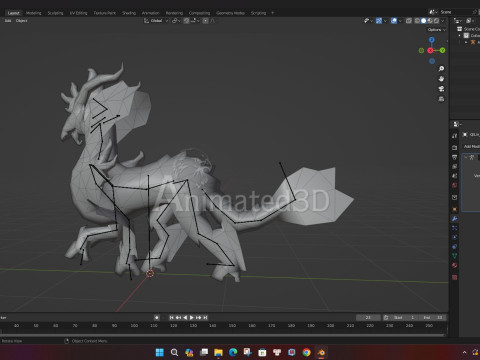Click the red X axis gizmo handle
This screenshot has height=360, width=480.
(x=430, y=50)
